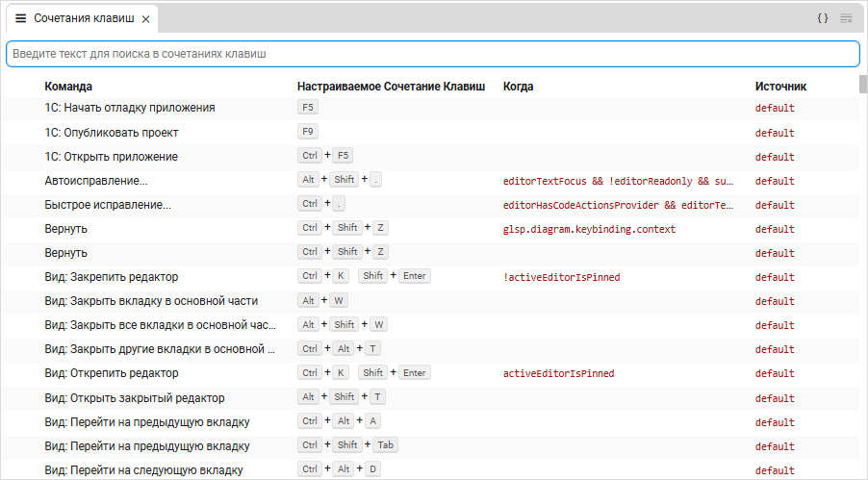This screenshot has height=480, width=868.
Task: Click the Tab key badge
Action: pyautogui.click(x=385, y=445)
